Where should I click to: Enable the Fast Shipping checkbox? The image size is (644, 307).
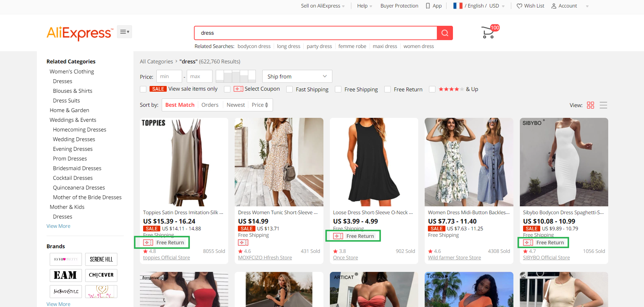289,89
